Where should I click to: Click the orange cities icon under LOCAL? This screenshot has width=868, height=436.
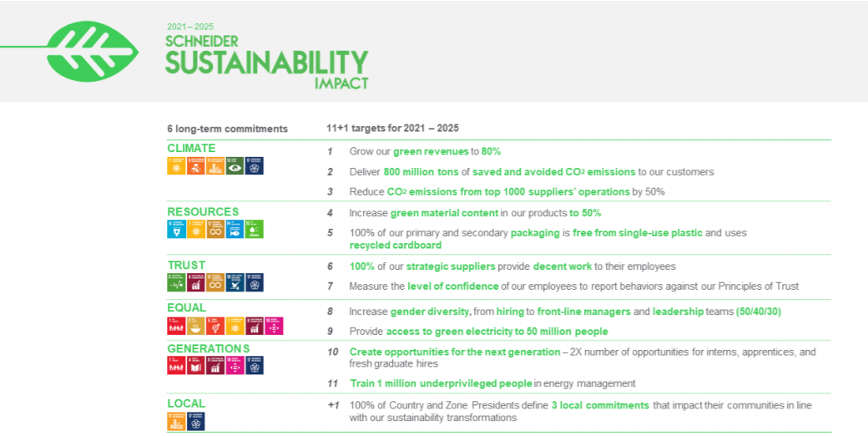tap(176, 421)
